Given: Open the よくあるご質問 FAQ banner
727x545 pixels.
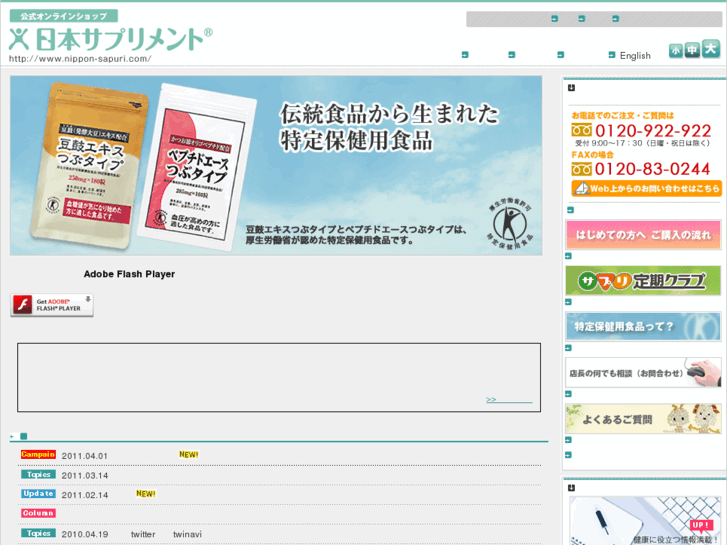Looking at the screenshot, I should [643, 418].
